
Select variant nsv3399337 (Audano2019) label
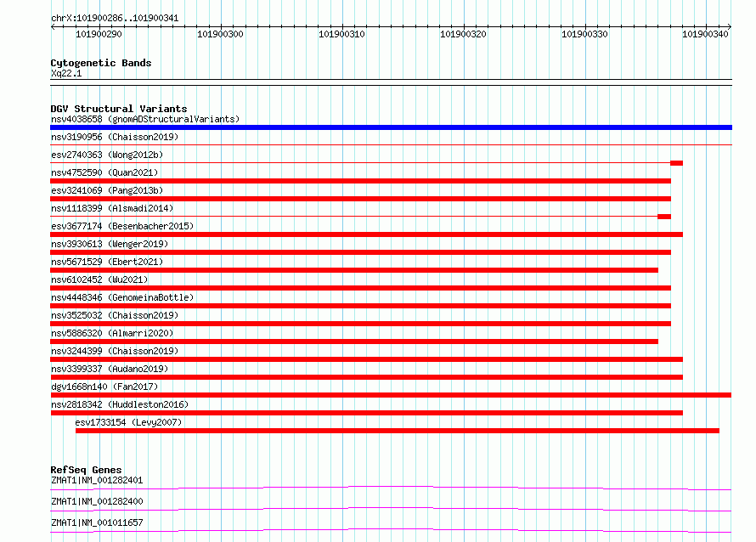[x=110, y=369]
